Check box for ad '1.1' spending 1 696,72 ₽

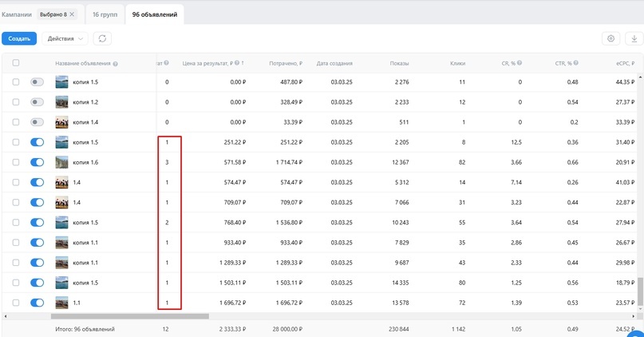coord(16,303)
